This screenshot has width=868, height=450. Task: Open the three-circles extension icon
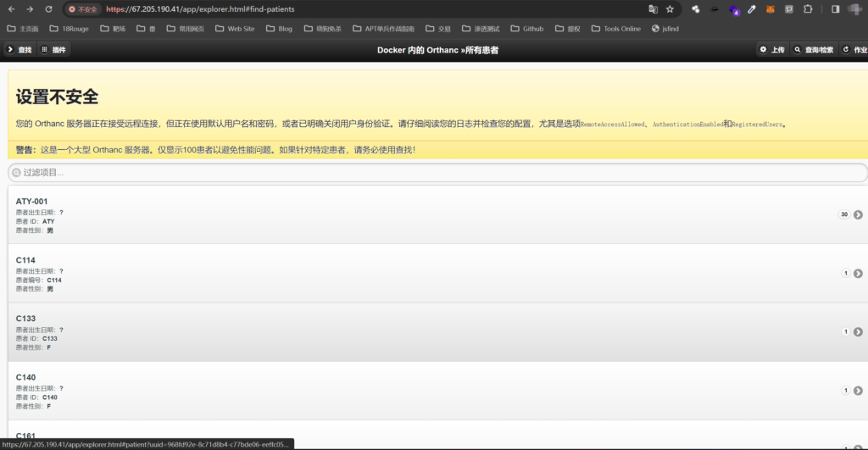pyautogui.click(x=696, y=9)
